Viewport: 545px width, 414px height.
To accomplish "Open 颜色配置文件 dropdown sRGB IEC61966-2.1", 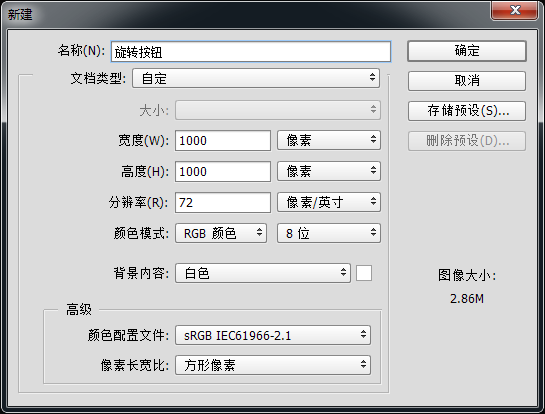I will pyautogui.click(x=273, y=335).
